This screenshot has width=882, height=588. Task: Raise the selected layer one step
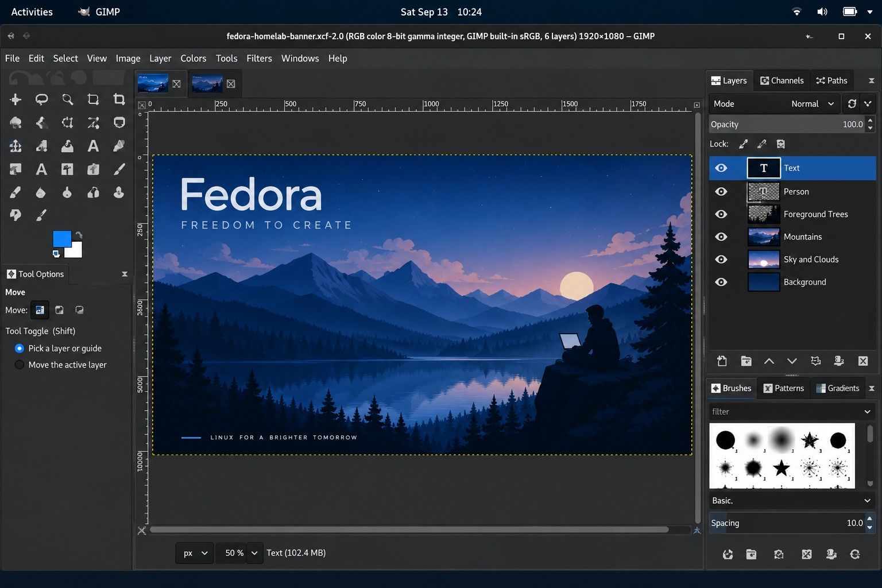coord(769,361)
